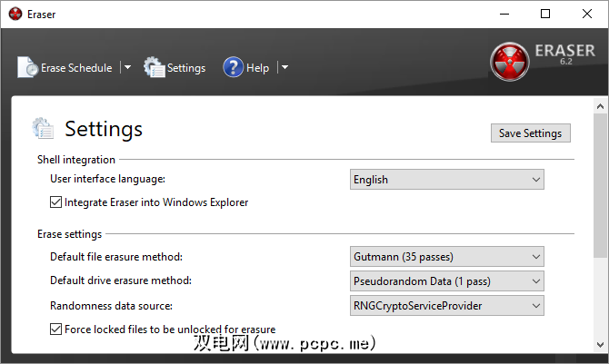Open the Default drive erasure method dropdown
This screenshot has width=609, height=364.
[446, 281]
